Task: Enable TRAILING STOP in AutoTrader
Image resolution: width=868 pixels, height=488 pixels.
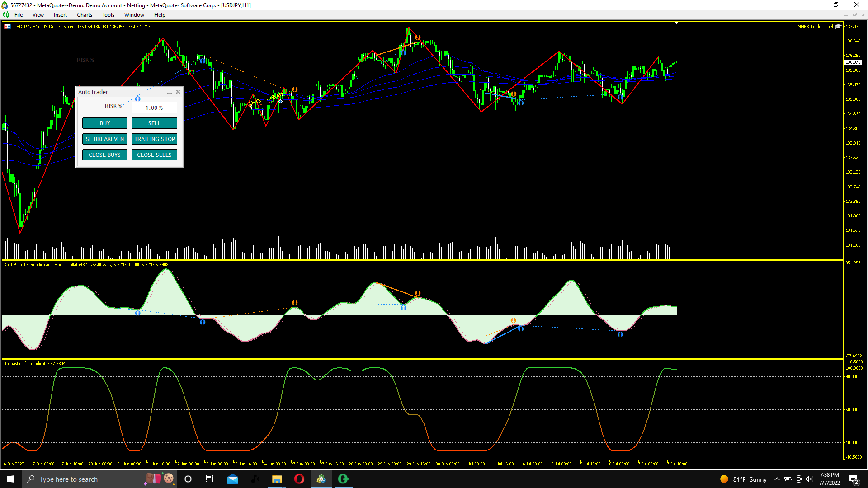Action: (154, 139)
